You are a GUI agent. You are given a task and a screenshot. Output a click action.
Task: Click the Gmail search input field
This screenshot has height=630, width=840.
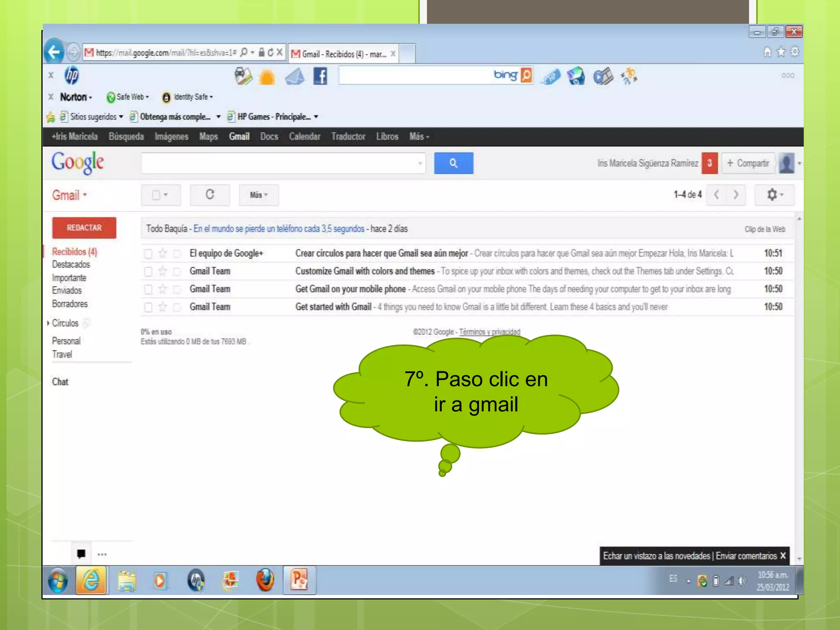tap(283, 163)
